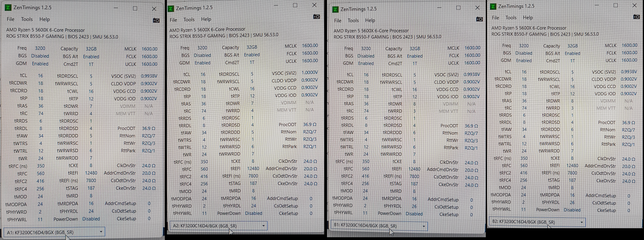Image resolution: width=644 pixels, height=240 pixels.
Task: Minimize the ZenTimings window showing module B1
Action: click(439, 8)
